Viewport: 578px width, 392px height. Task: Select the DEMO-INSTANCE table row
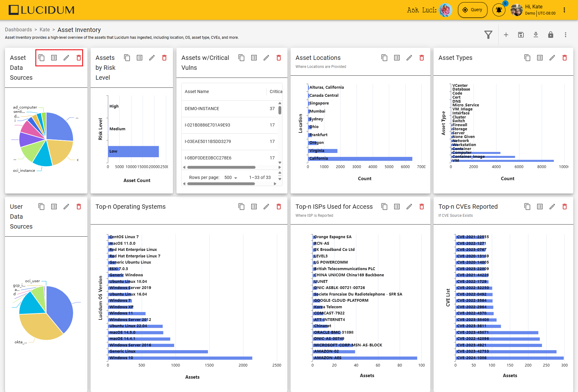(x=230, y=109)
